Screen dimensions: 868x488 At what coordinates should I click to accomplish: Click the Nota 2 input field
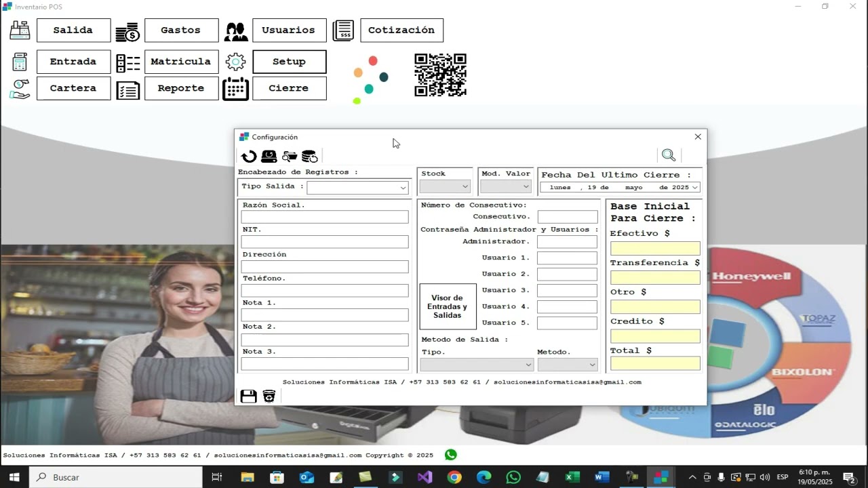click(x=325, y=340)
